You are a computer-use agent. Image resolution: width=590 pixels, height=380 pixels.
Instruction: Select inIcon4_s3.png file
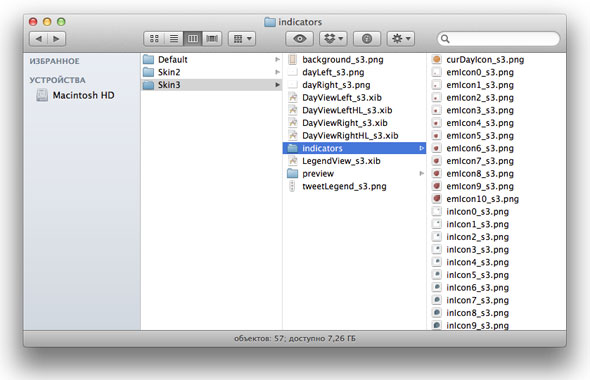pos(497,262)
